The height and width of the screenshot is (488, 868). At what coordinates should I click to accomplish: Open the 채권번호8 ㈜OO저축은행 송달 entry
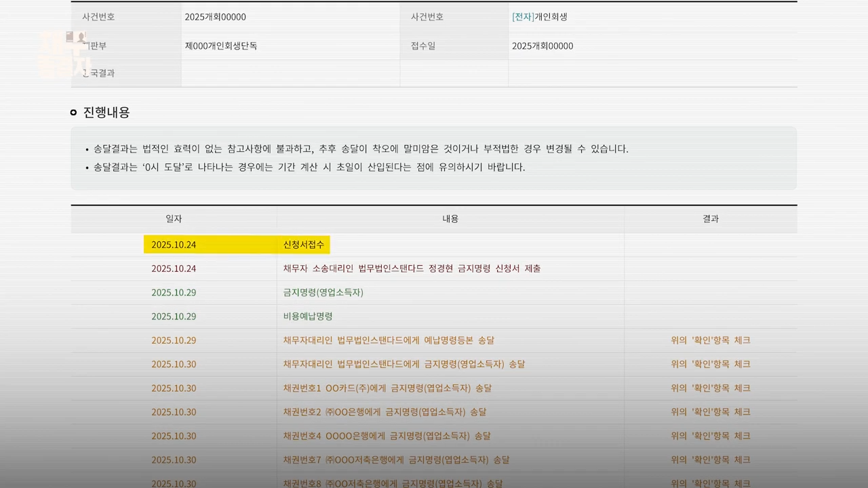pyautogui.click(x=393, y=483)
